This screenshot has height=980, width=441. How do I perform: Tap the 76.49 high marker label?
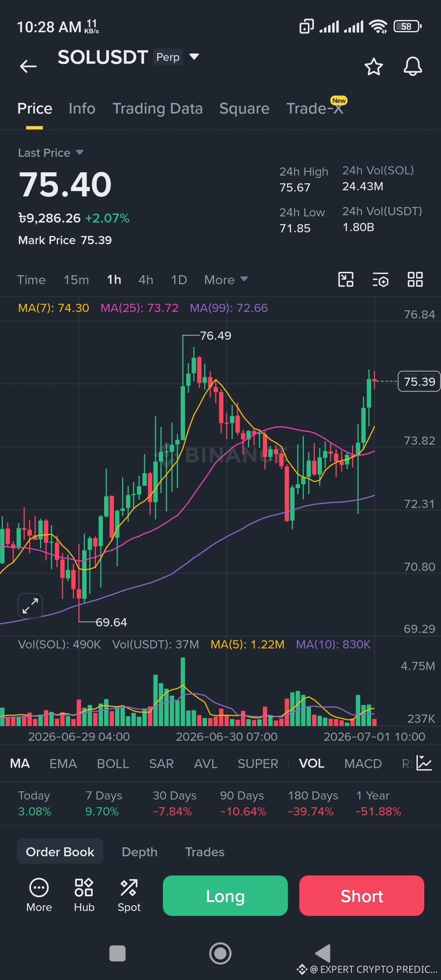[x=216, y=336]
